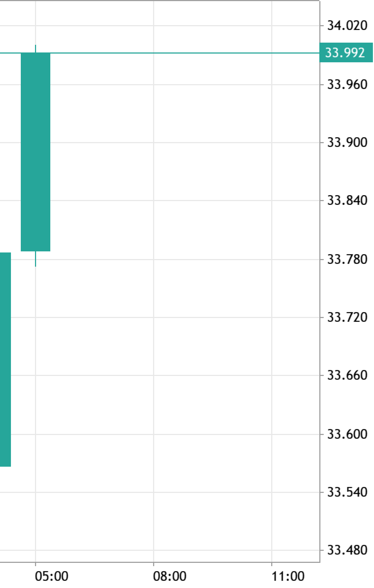Select the 33.540 price axis label
The height and width of the screenshot is (588, 374).
tap(347, 492)
